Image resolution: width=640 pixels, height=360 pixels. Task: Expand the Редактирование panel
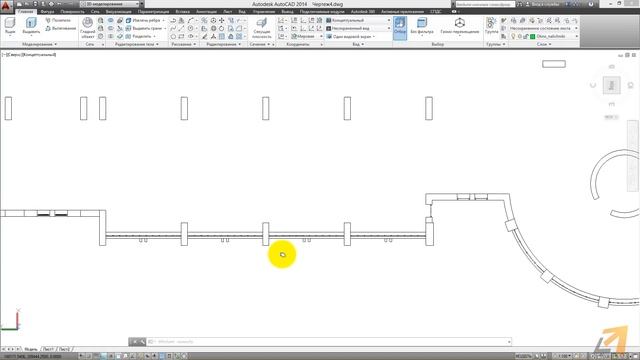point(224,44)
